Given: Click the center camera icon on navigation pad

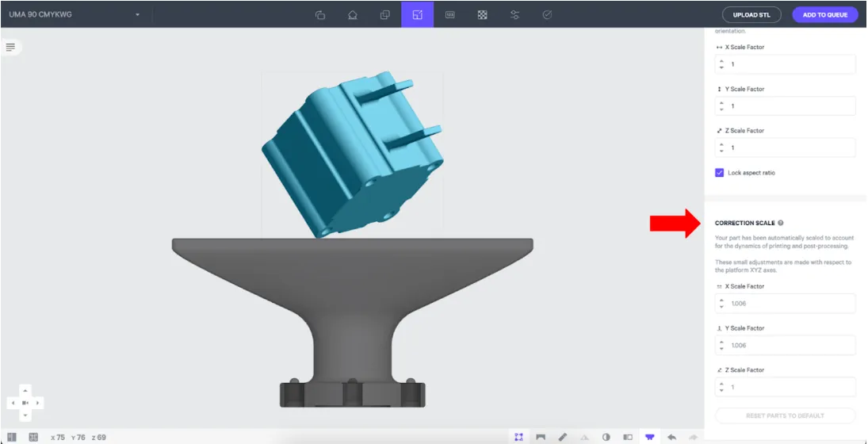Looking at the screenshot, I should tap(25, 403).
